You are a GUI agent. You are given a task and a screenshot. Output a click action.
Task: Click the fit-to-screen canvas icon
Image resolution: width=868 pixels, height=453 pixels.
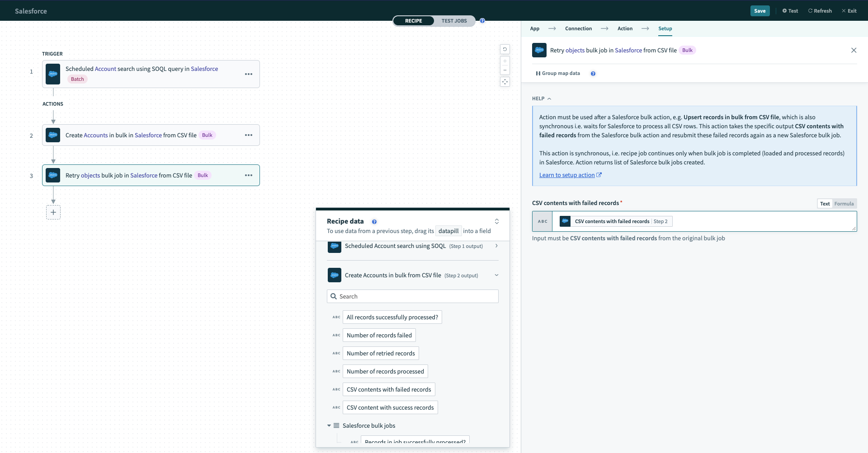[x=505, y=82]
